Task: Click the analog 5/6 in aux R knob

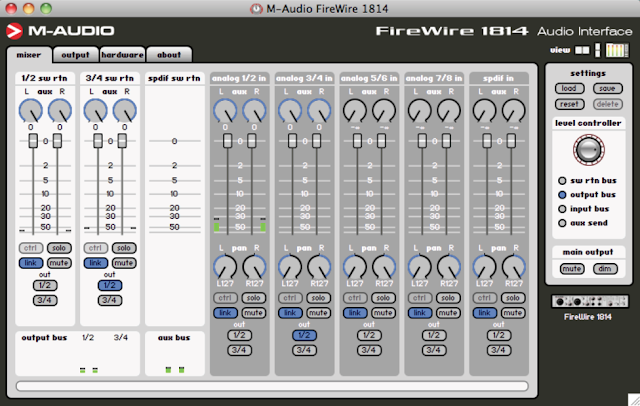Action: pyautogui.click(x=384, y=110)
